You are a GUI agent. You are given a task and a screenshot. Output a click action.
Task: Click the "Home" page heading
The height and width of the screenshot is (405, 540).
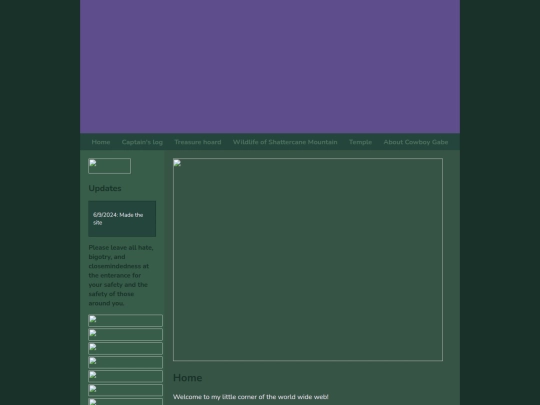[x=187, y=378]
